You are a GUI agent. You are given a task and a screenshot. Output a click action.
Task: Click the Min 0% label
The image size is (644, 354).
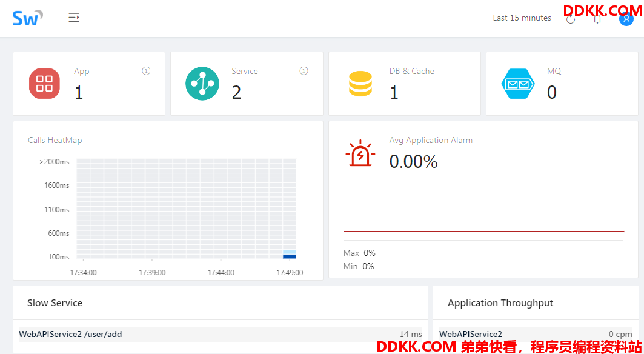359,267
